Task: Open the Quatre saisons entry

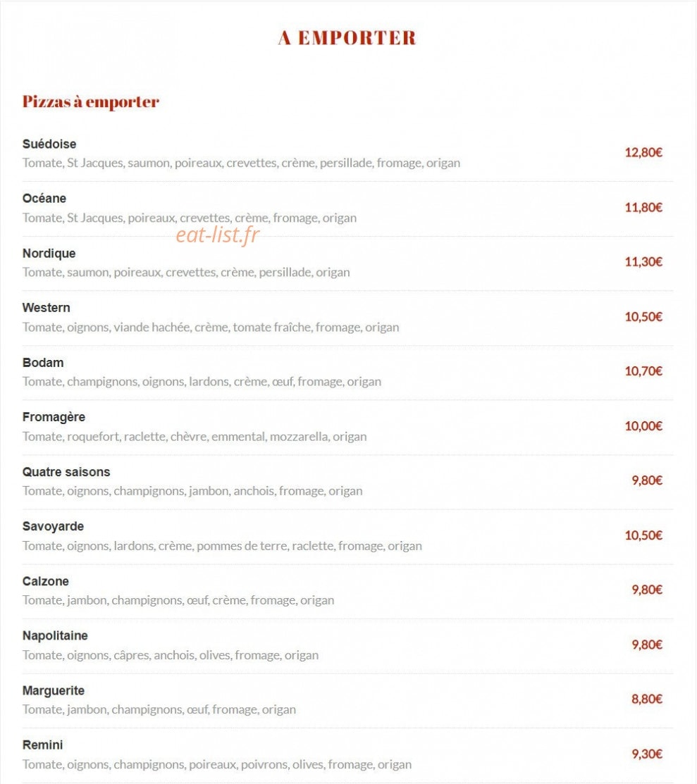Action: 66,472
